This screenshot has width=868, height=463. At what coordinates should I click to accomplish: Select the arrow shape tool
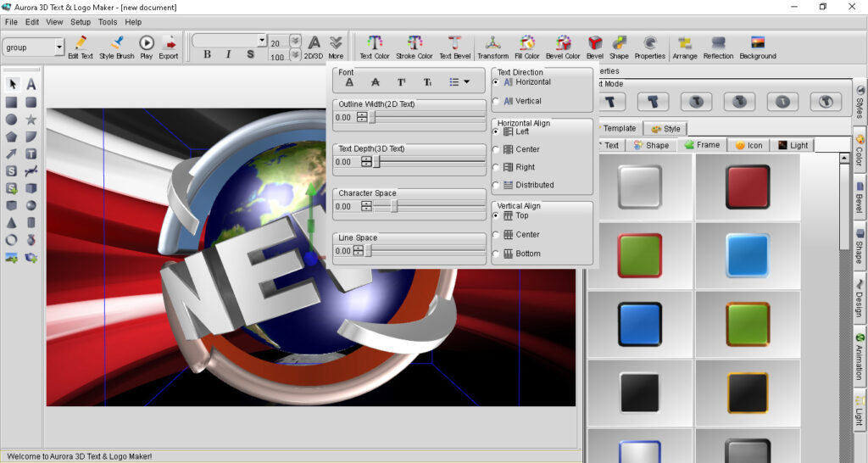12,154
